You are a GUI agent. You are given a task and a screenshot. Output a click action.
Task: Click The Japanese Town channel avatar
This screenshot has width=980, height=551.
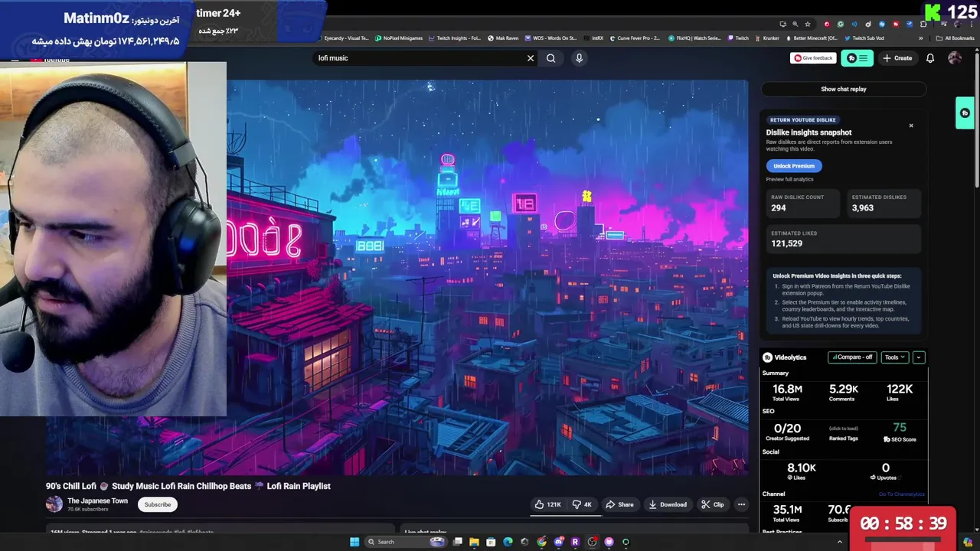coord(54,504)
